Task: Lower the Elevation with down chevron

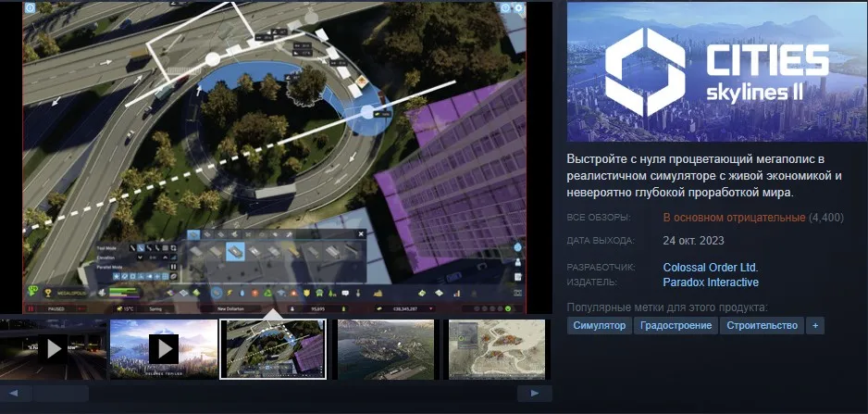Action: click(x=140, y=257)
